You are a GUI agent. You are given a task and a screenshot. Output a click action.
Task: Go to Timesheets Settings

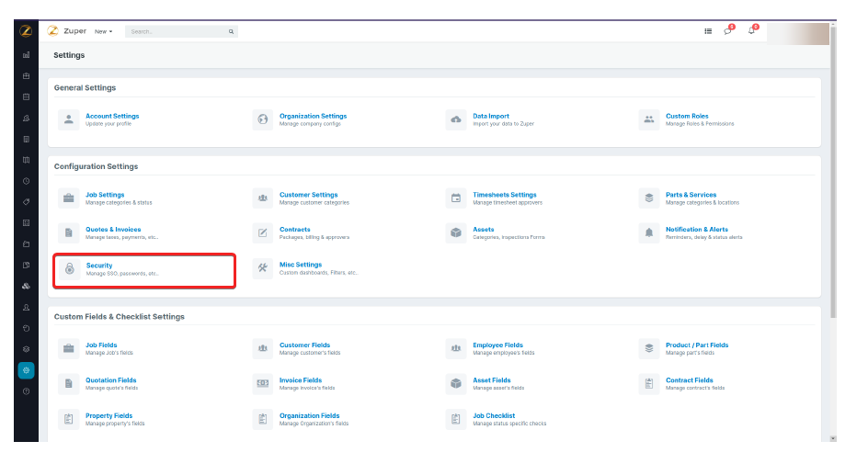point(504,195)
